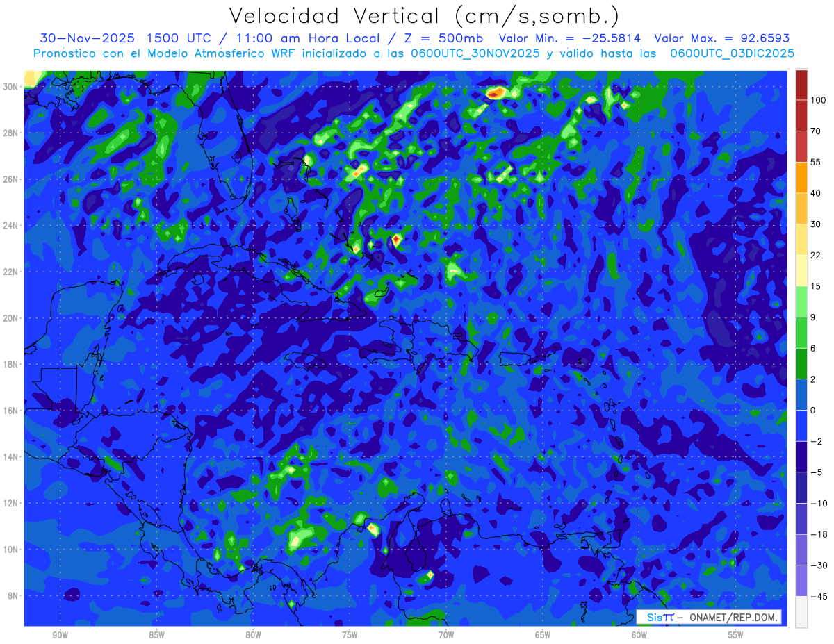The height and width of the screenshot is (644, 834).
Task: Click the colorbar label "40"
Action: tap(816, 193)
